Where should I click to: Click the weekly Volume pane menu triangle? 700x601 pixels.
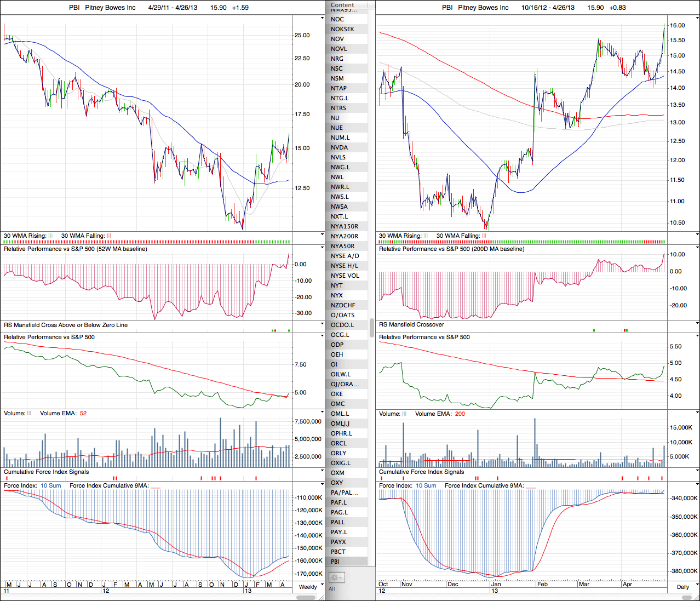322,414
